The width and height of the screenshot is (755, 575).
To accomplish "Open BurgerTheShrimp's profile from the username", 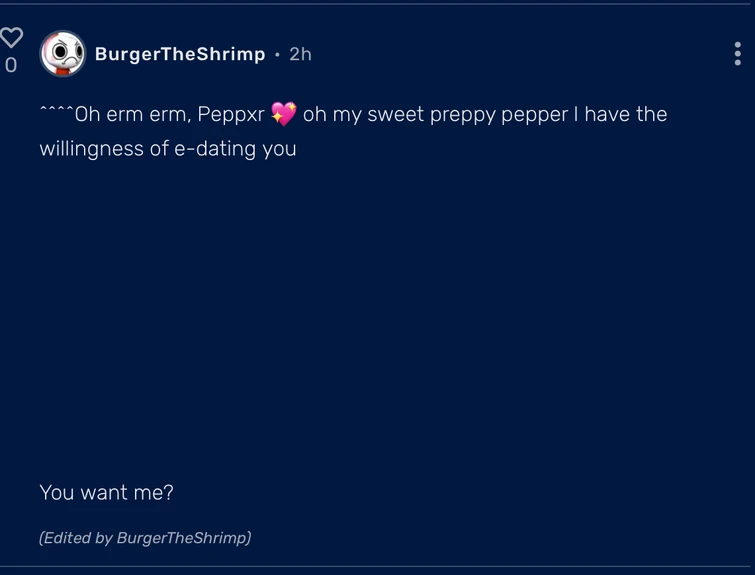I will pyautogui.click(x=180, y=54).
